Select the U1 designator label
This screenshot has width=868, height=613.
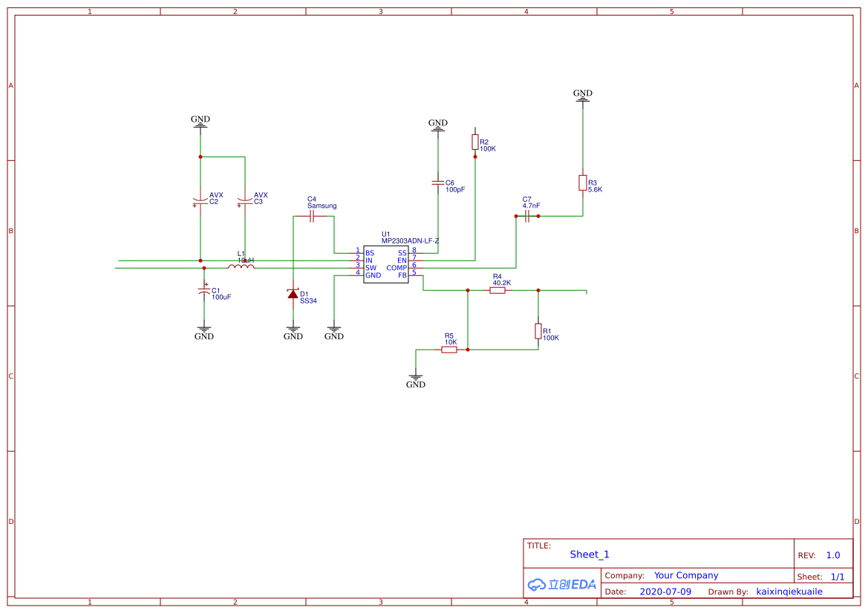click(x=385, y=234)
